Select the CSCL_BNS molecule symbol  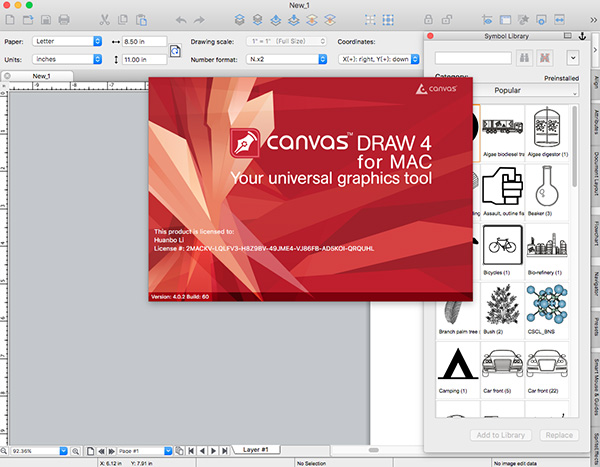547,310
